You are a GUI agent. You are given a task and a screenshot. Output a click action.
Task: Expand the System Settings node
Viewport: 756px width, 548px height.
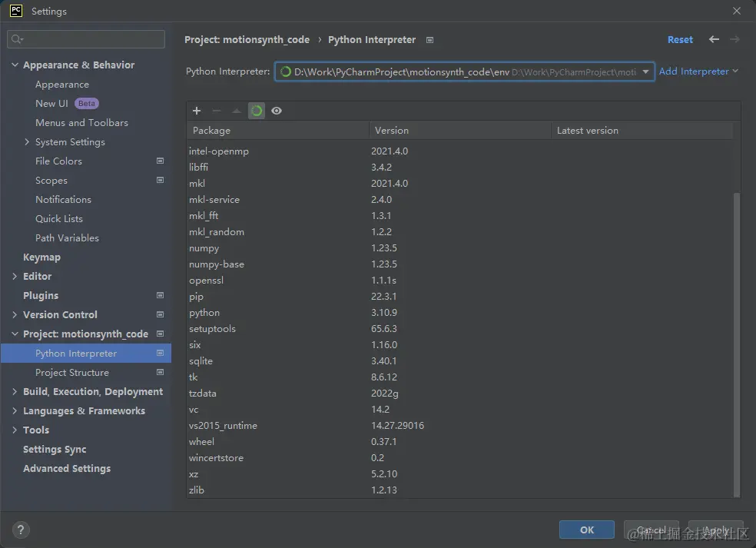point(27,142)
